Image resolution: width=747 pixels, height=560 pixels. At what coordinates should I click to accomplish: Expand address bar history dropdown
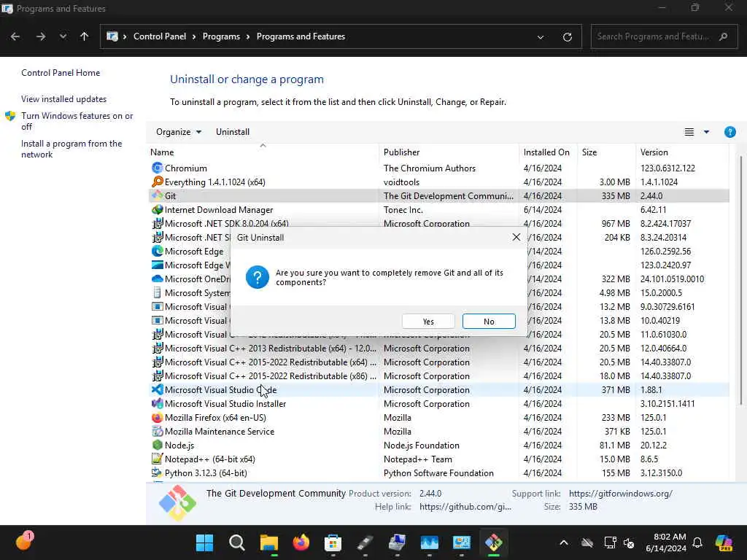541,36
